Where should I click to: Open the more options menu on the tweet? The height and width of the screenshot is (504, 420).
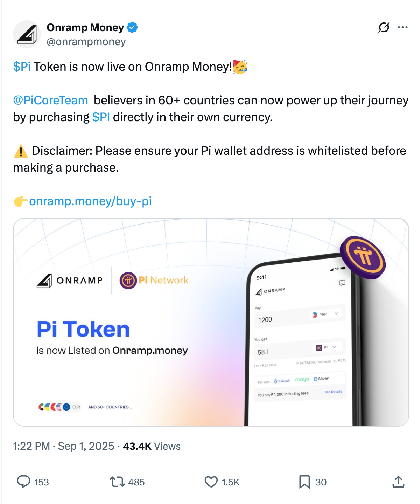coord(403,27)
